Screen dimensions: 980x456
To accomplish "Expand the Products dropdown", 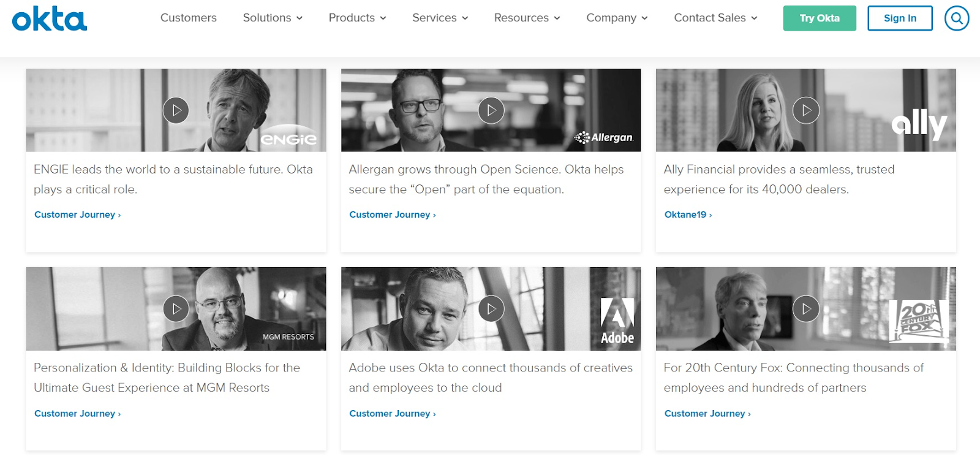I will (357, 18).
